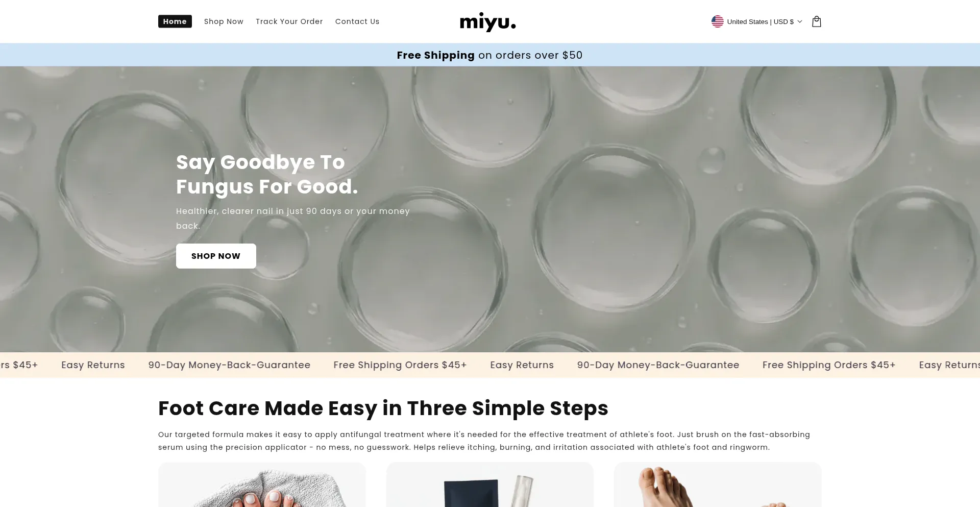The height and width of the screenshot is (507, 980).
Task: Click the SHOP NOW hero button
Action: click(x=216, y=256)
